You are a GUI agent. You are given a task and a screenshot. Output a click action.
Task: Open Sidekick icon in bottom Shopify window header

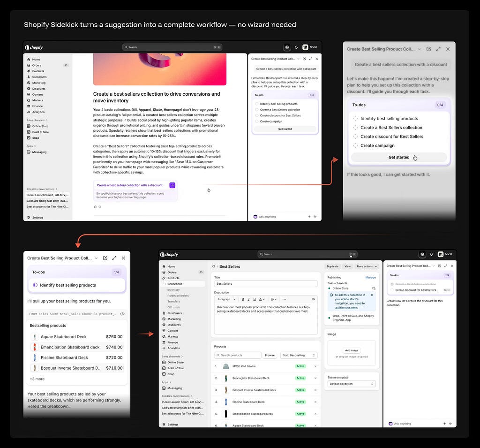[x=422, y=254]
